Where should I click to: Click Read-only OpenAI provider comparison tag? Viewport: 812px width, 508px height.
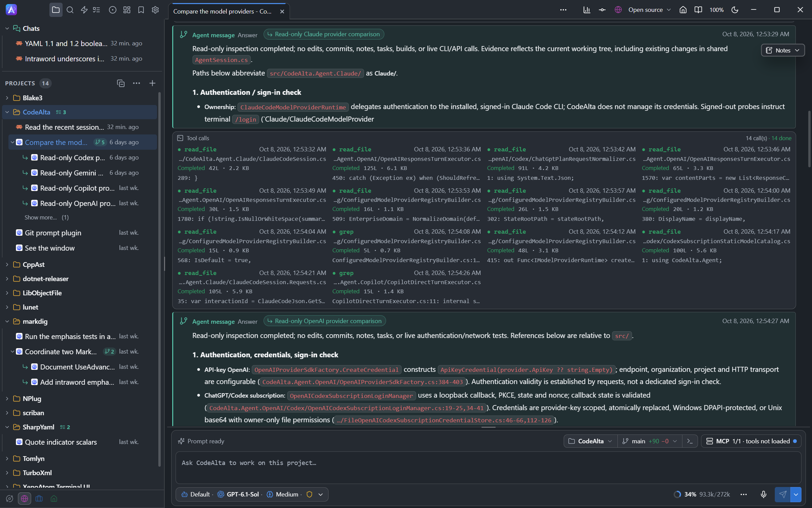[324, 321]
